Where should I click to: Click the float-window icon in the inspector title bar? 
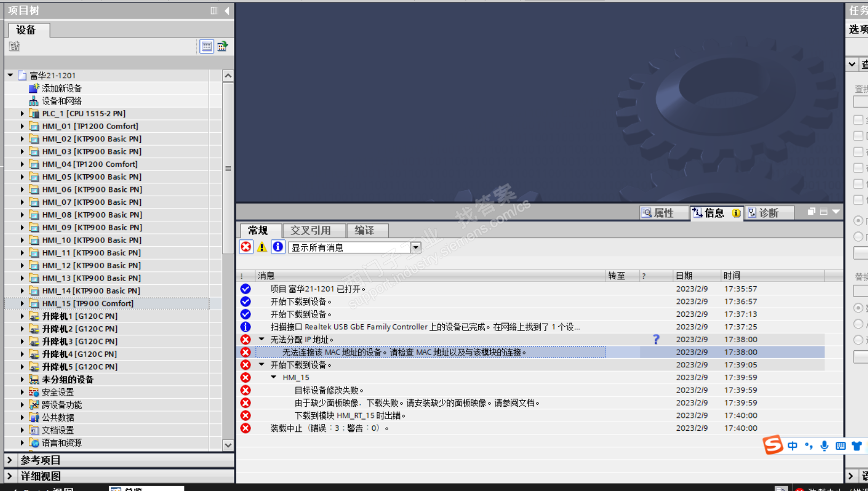click(811, 212)
